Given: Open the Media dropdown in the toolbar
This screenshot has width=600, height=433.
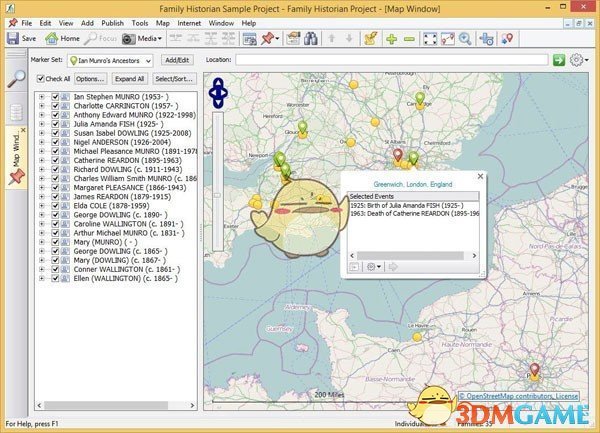Looking at the screenshot, I should coord(150,38).
